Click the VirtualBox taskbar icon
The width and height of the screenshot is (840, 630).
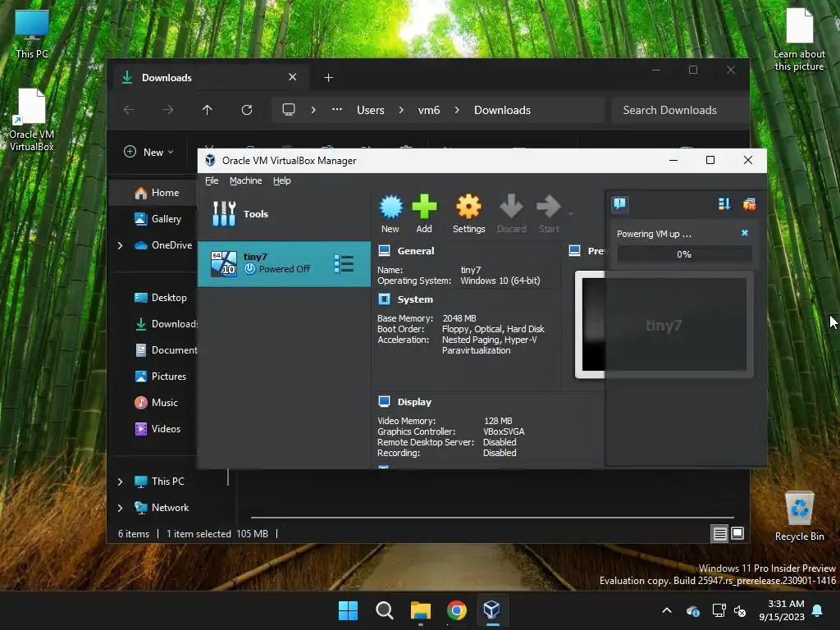point(492,610)
